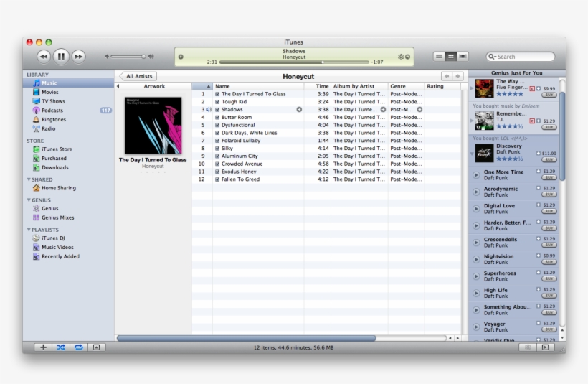588x384 pixels.
Task: Skip forward to the next track
Action: [x=78, y=57]
